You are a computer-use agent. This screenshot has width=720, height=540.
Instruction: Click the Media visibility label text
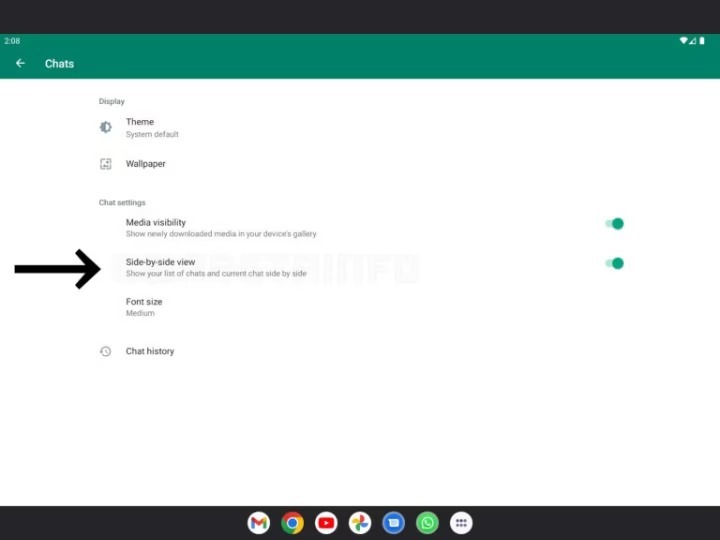coord(156,222)
